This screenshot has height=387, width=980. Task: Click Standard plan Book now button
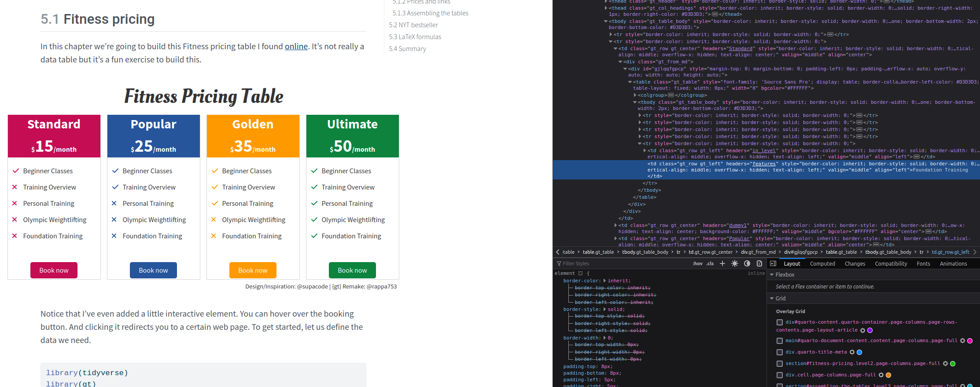pyautogui.click(x=54, y=270)
